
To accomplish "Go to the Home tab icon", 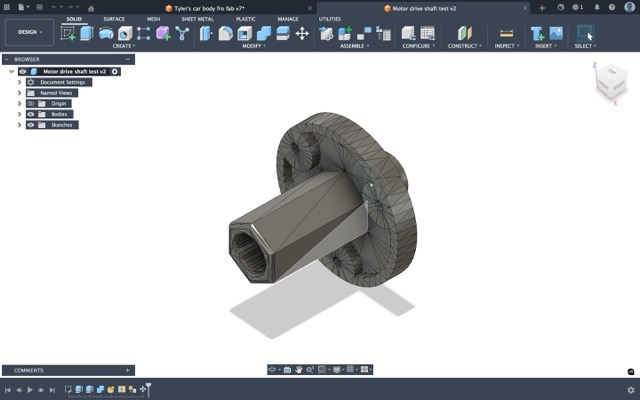I will (x=91, y=8).
